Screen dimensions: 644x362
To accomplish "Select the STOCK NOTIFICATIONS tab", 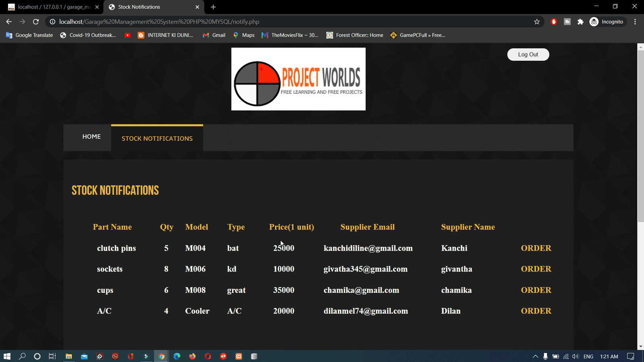I will point(157,139).
